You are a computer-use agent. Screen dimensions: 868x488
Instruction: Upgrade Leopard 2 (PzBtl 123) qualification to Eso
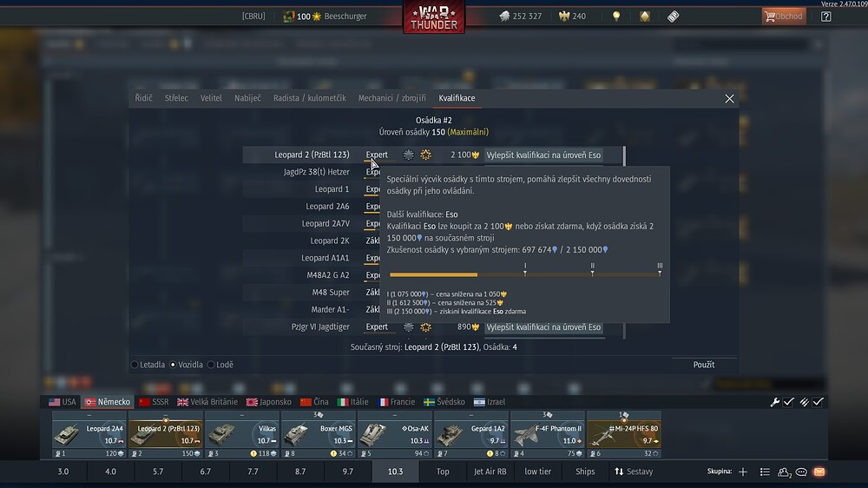pyautogui.click(x=543, y=155)
